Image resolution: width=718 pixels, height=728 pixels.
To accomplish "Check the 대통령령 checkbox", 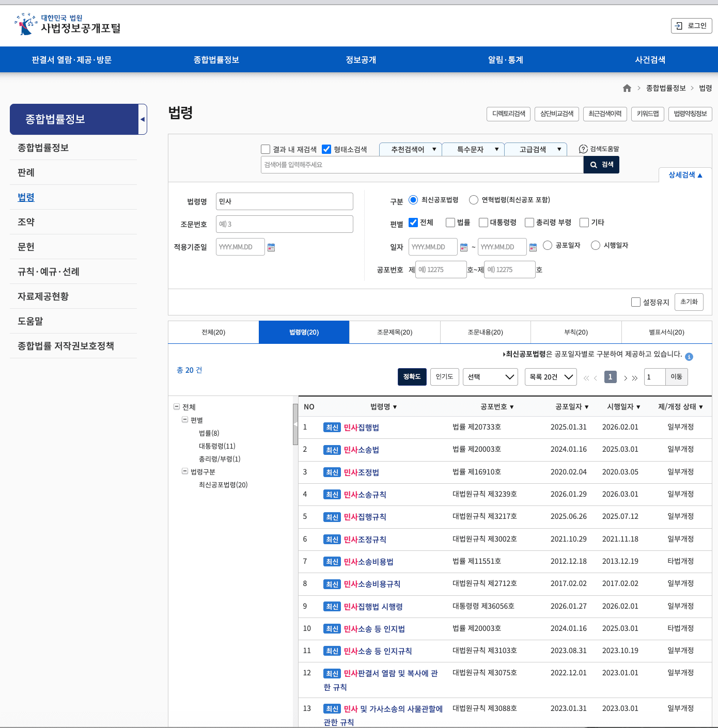I will point(483,223).
